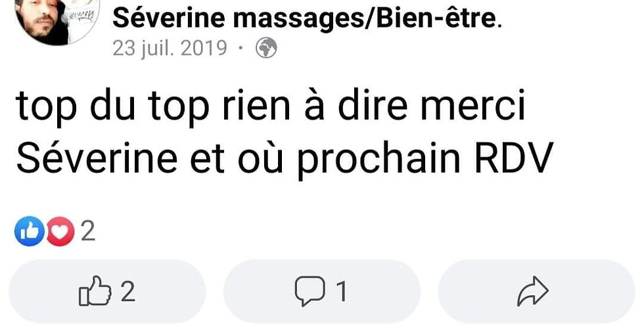644x328 pixels.
Task: Click the text 'Séverine et où prochain RDV'
Action: (283, 158)
